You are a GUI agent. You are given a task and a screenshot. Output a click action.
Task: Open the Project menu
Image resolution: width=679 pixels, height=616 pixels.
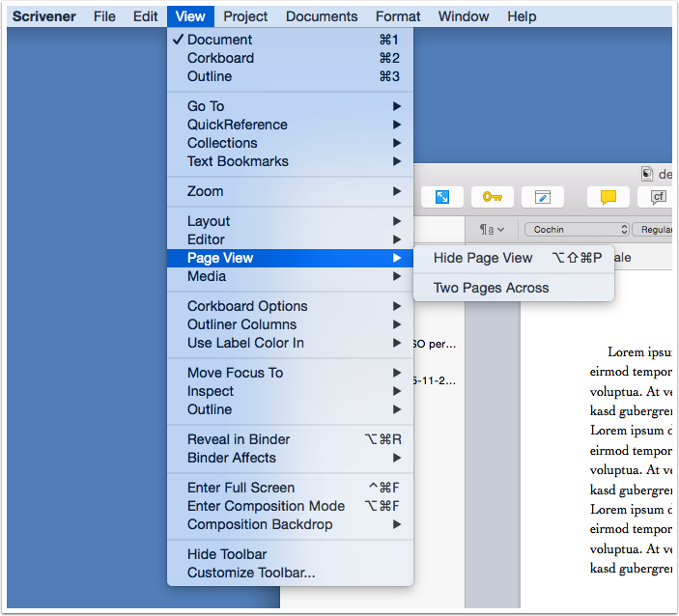point(245,16)
